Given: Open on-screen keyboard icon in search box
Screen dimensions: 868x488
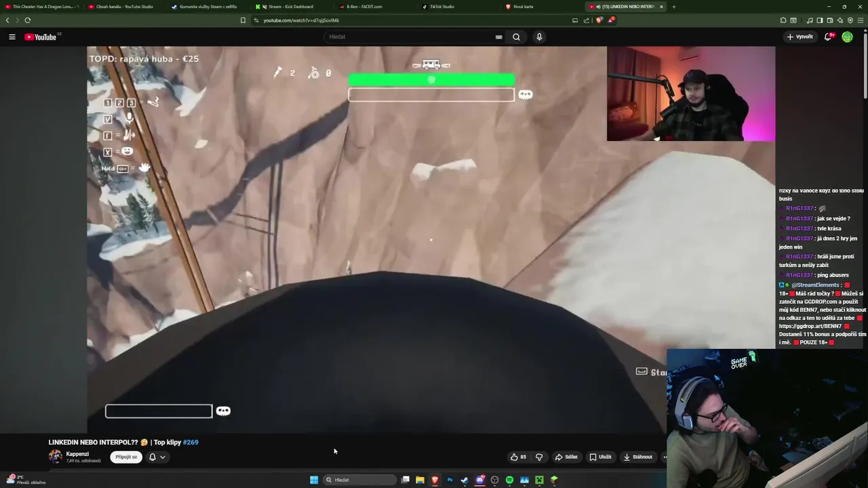Looking at the screenshot, I should (499, 37).
